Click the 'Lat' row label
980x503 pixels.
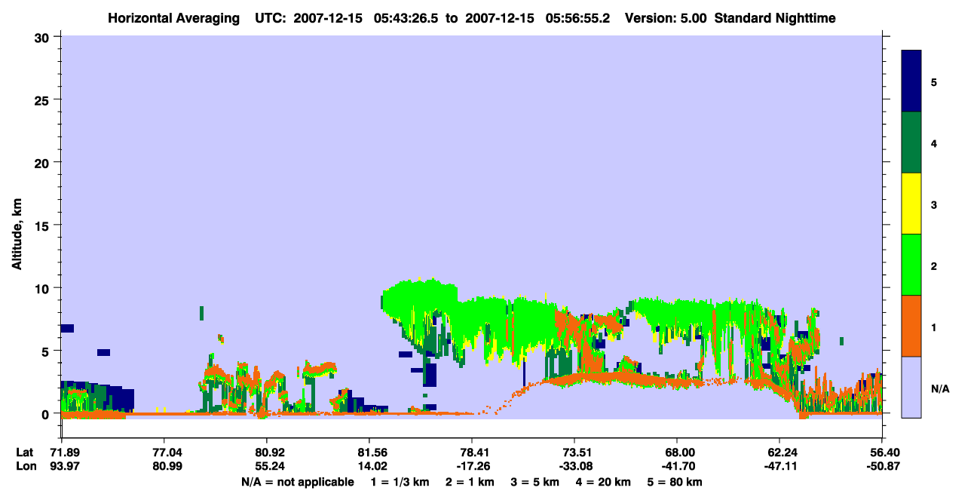25,452
